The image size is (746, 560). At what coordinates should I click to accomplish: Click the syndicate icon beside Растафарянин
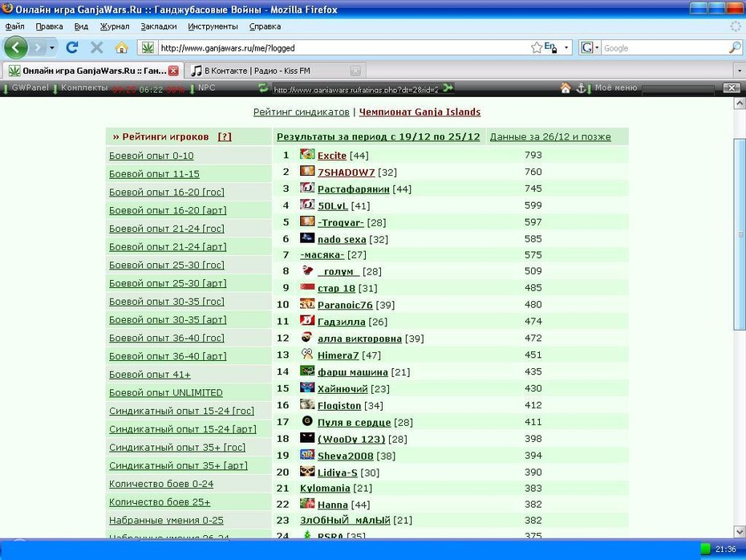307,188
